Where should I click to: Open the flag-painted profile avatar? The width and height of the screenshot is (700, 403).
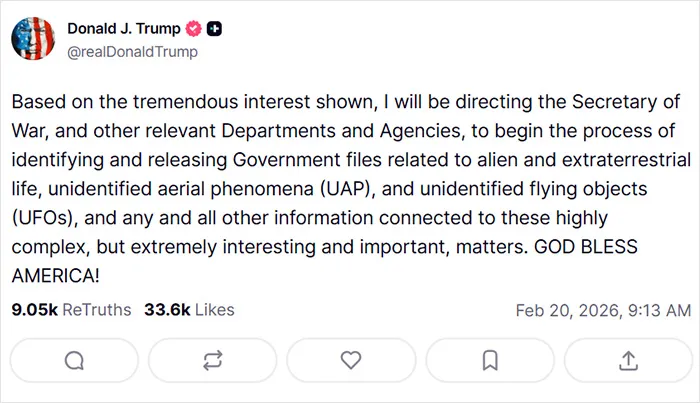coord(33,38)
